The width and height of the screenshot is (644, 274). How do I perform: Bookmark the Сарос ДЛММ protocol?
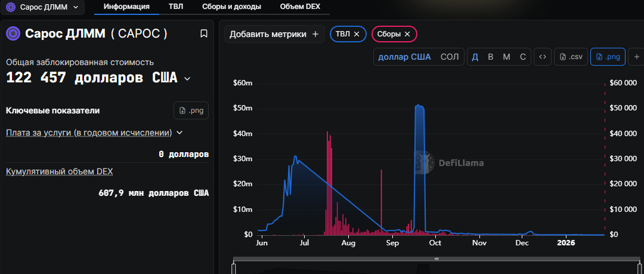click(x=204, y=33)
